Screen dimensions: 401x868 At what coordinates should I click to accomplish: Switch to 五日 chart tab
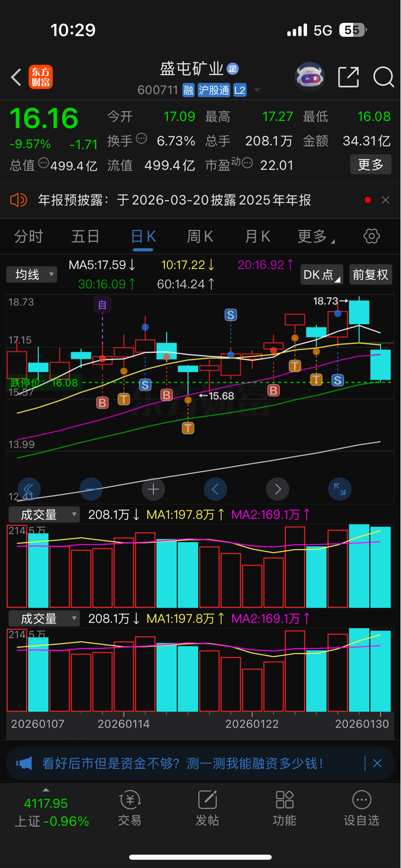pos(86,237)
